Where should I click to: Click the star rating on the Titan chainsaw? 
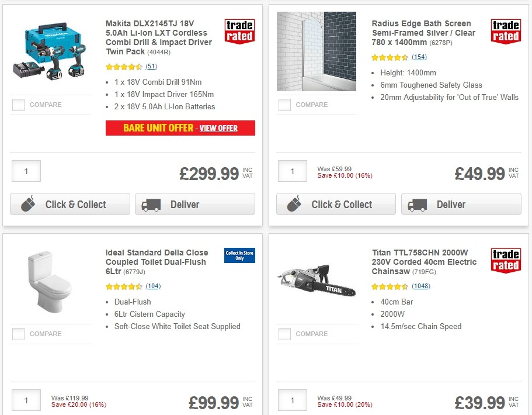[x=388, y=286]
